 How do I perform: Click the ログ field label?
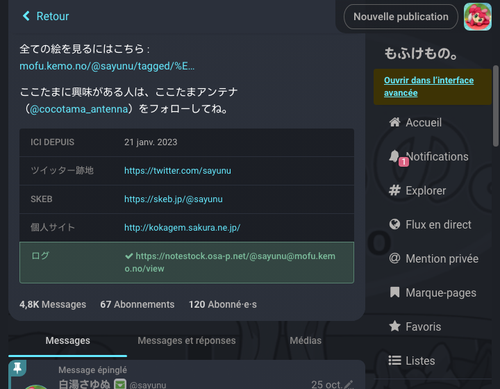point(40,256)
